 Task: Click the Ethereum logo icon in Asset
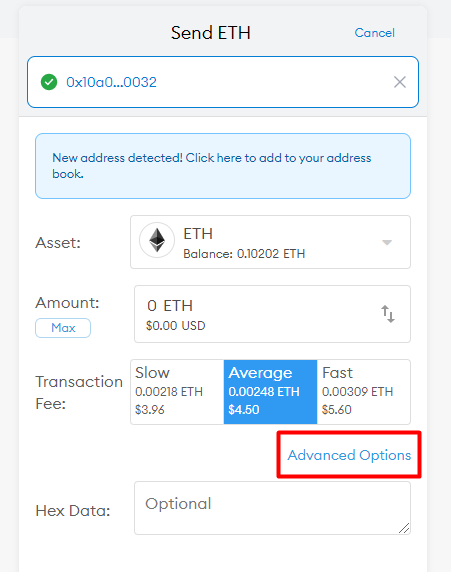pyautogui.click(x=157, y=240)
